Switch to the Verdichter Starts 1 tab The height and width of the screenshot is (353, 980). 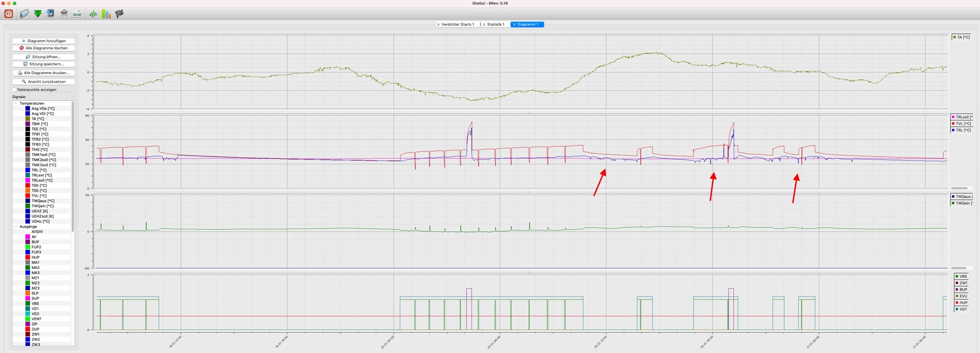[458, 25]
